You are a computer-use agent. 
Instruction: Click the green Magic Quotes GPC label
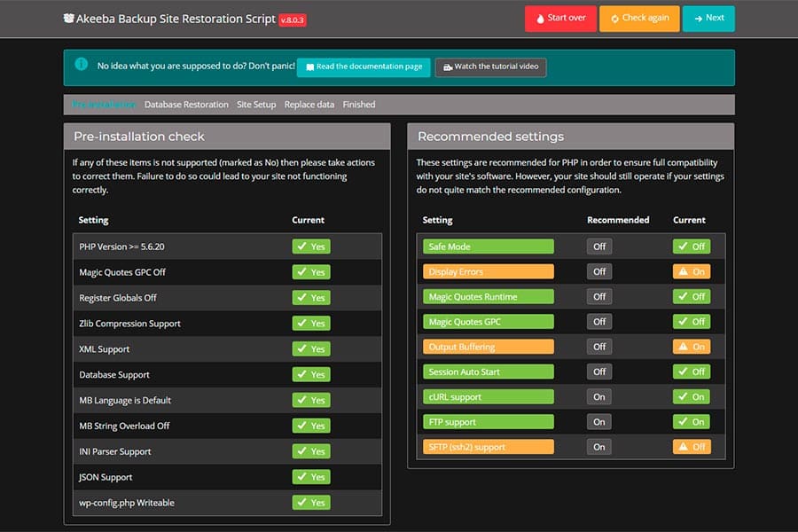(x=489, y=322)
